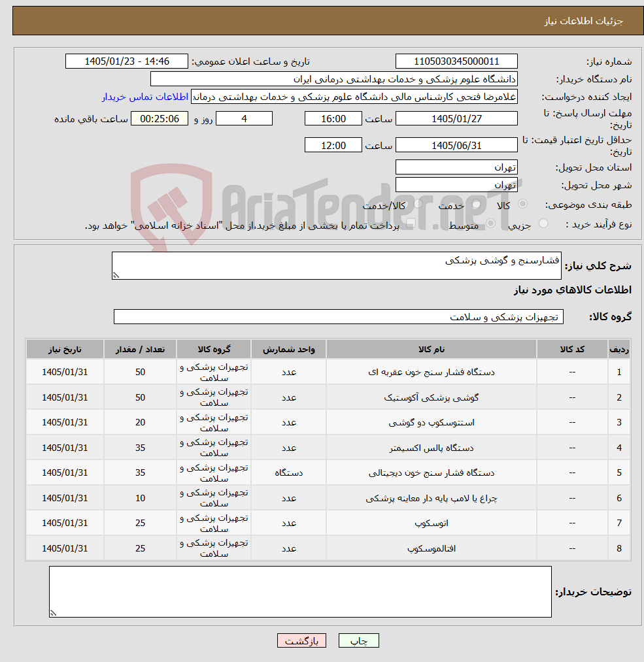Click the تاریخ نیاز column header
The width and height of the screenshot is (644, 662).
[x=65, y=349]
